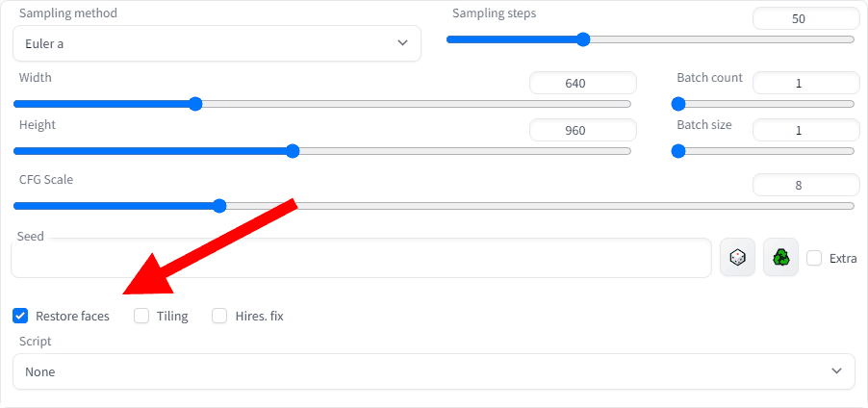
Task: Click the Width slider handle
Action: tap(194, 104)
